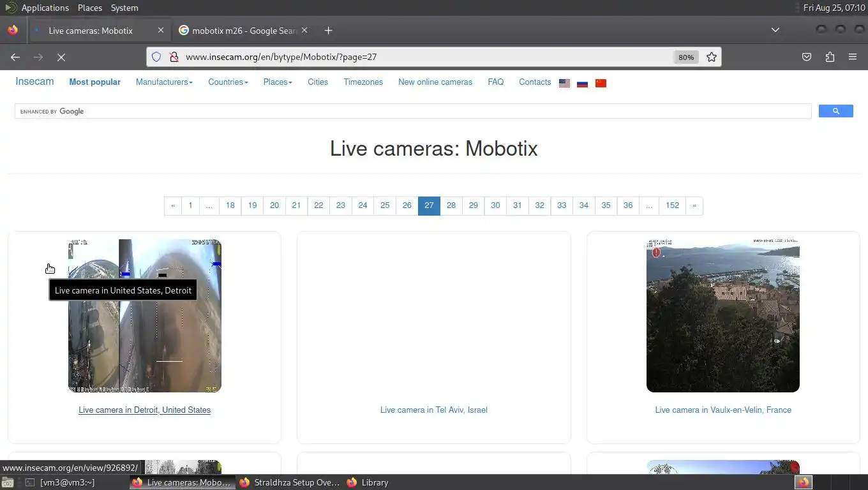Open Live camera in Tel Aviv, Israel link
Screen dimensions: 868x490
(434, 410)
